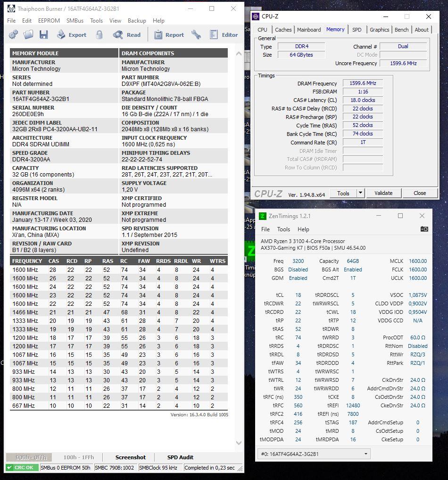Select the Memory tab in CPU-Z

coord(335,29)
